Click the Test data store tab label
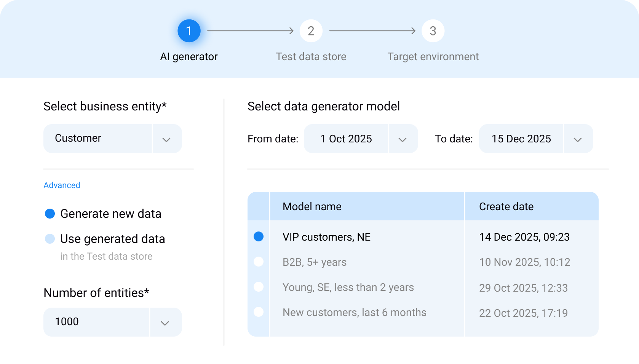The height and width of the screenshot is (364, 639). (311, 56)
